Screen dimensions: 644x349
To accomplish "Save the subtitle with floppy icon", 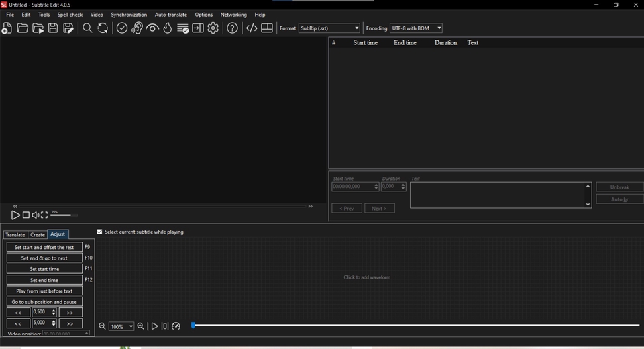I will click(53, 28).
